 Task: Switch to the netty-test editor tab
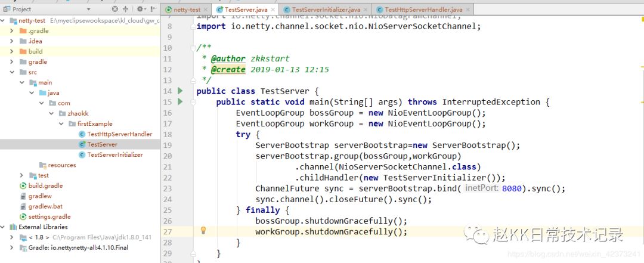[x=187, y=10]
